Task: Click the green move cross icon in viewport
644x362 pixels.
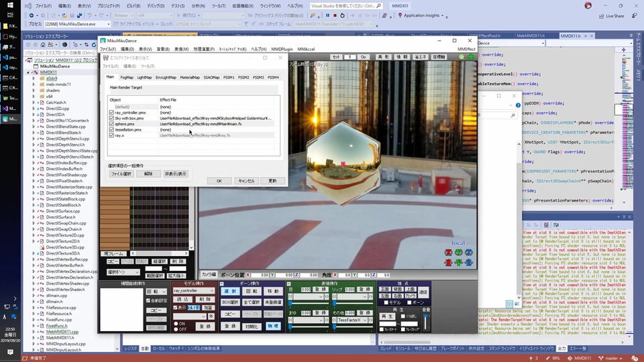Action: (x=471, y=58)
